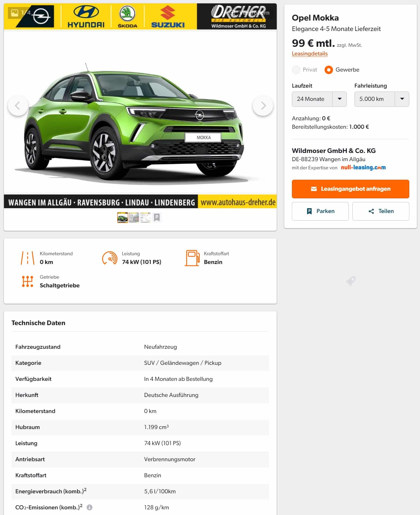Open the Laufzeit 24 Monate dropdown
Image resolution: width=420 pixels, height=515 pixels.
[319, 99]
